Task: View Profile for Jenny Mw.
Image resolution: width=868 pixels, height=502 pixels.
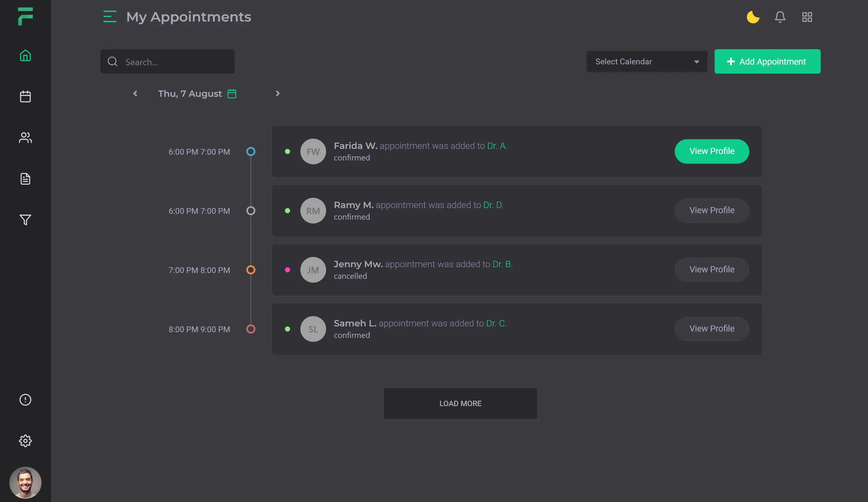Action: point(712,269)
